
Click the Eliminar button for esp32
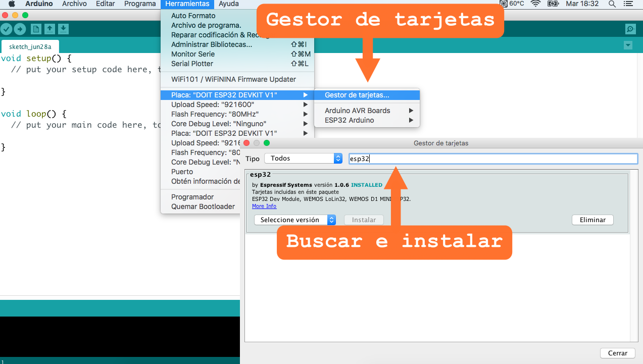(x=592, y=220)
